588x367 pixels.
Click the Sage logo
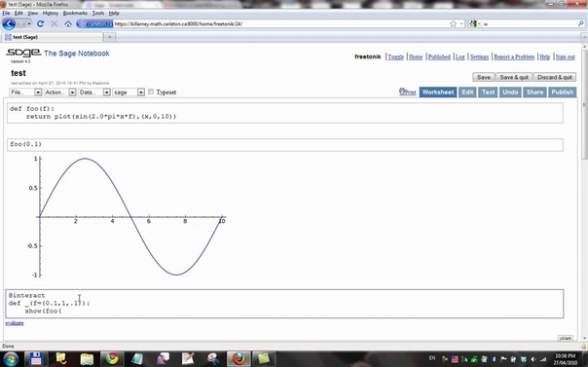(x=23, y=53)
